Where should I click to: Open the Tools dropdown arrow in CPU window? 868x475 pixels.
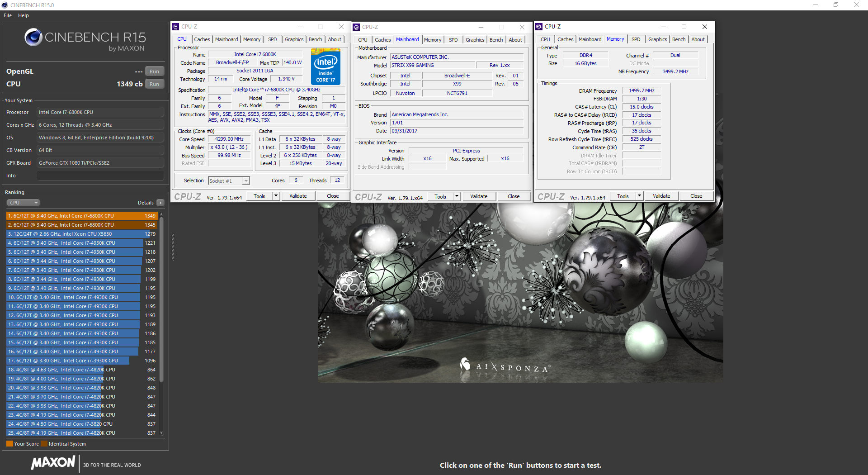tap(276, 196)
